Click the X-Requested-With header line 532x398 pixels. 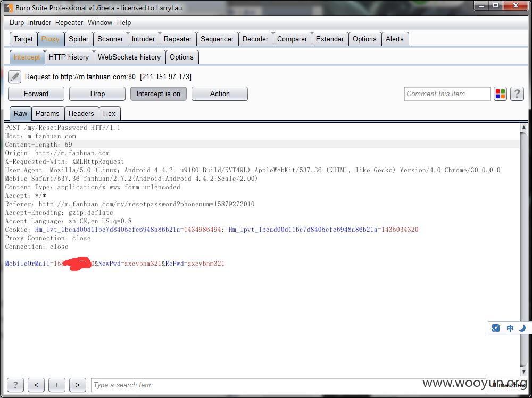[64, 162]
